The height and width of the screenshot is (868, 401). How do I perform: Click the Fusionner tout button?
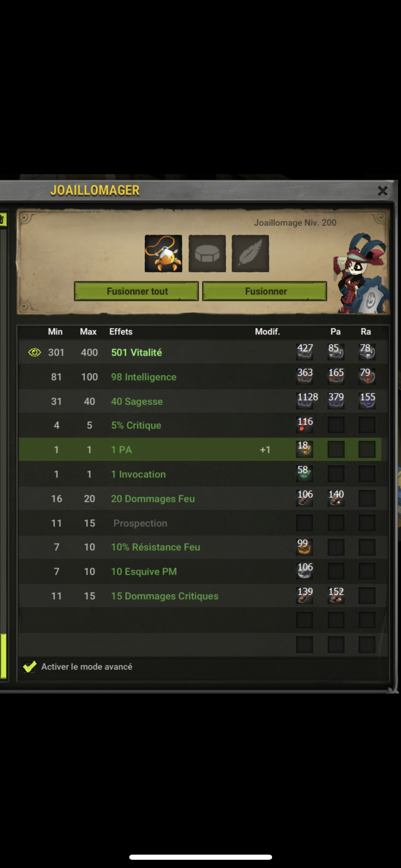click(136, 291)
